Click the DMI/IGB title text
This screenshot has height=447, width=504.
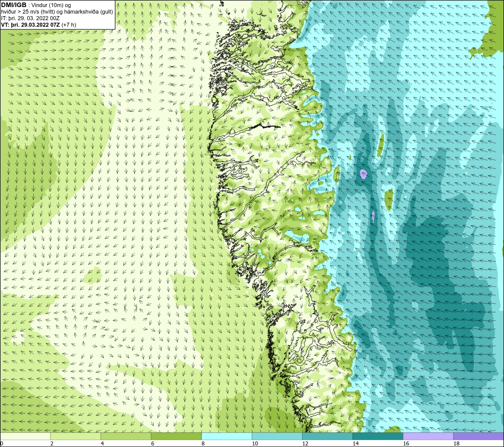click(x=14, y=5)
